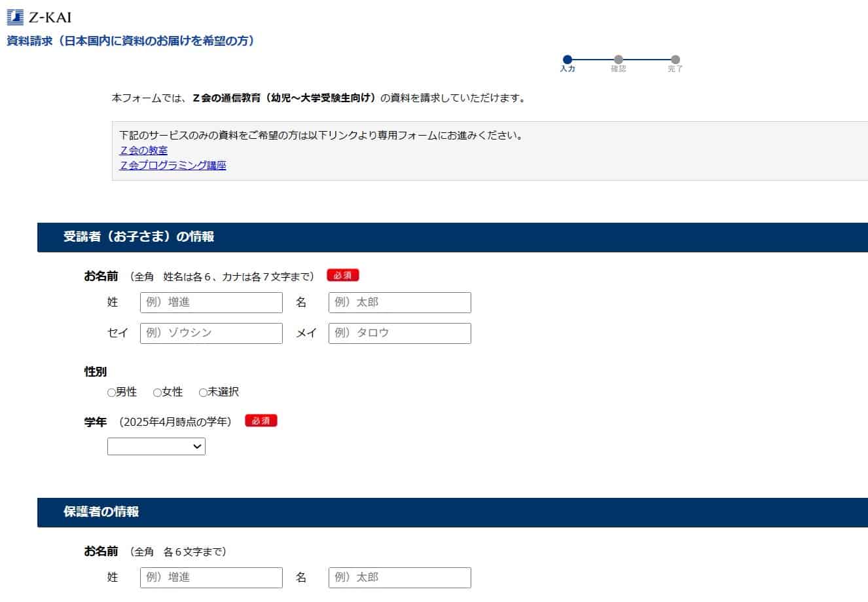Follow the Z会プログラミング講座 link

pos(173,166)
